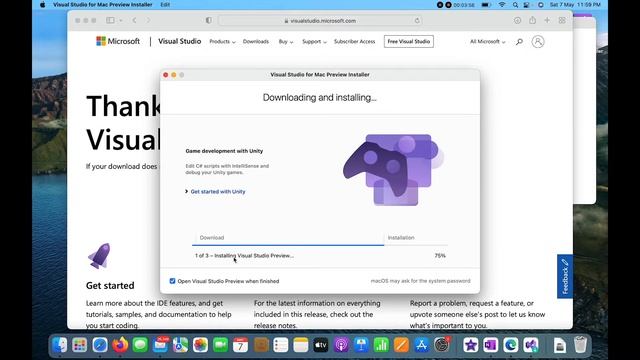Click Safari share icon

click(533, 20)
